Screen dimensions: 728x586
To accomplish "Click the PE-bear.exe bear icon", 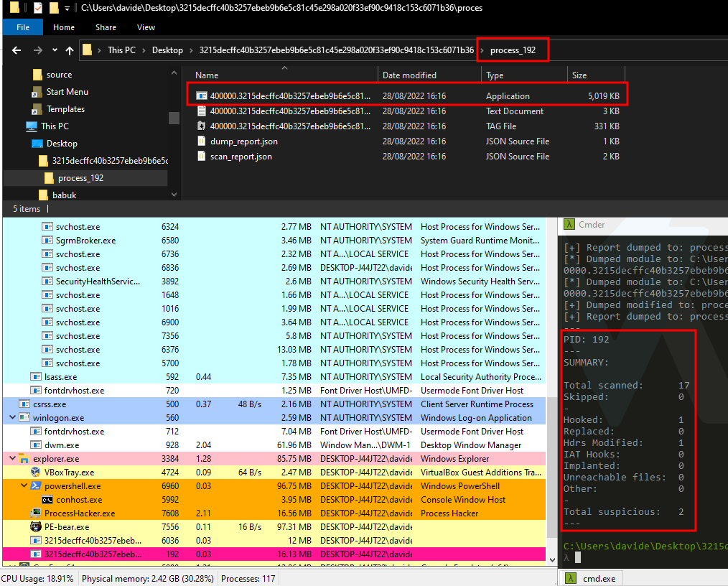I will [36, 527].
